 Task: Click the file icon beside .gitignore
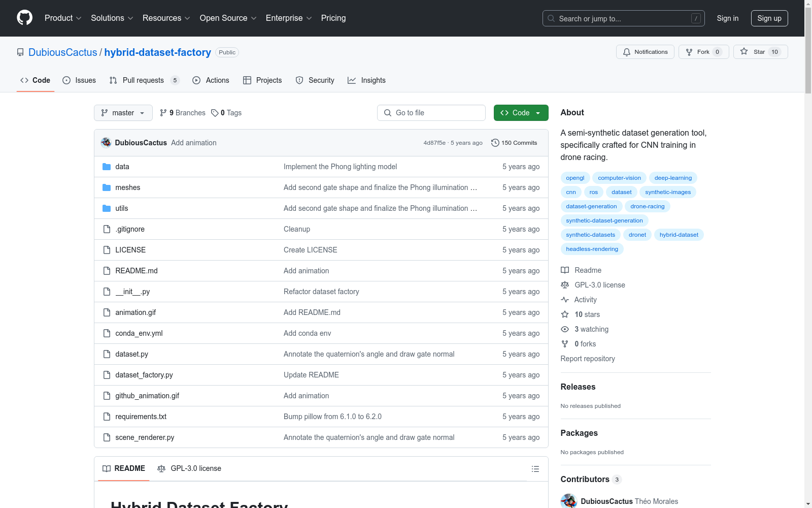pyautogui.click(x=107, y=229)
